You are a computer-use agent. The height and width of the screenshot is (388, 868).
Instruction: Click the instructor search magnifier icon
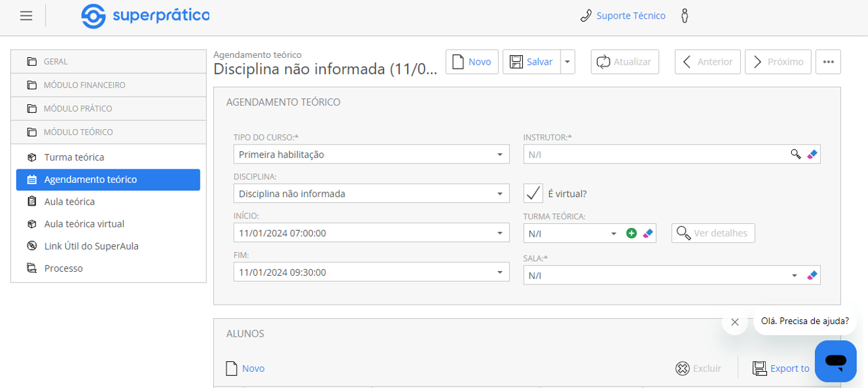point(795,154)
